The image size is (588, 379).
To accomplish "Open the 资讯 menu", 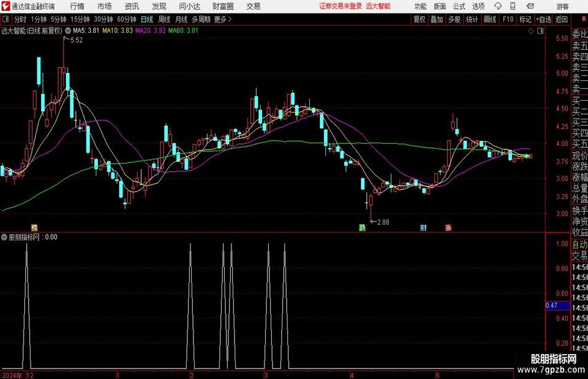I will click(x=132, y=6).
